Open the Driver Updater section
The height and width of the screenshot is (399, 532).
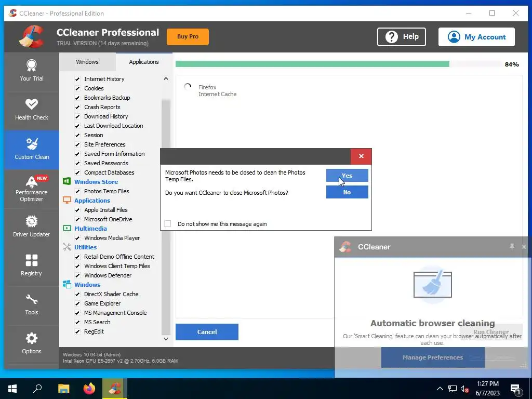(x=32, y=228)
